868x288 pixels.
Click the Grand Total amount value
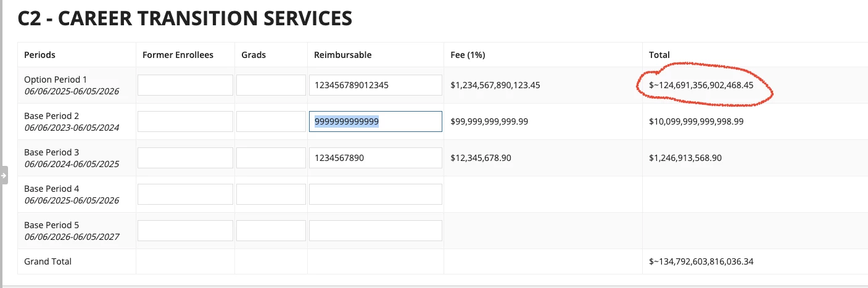tap(701, 261)
